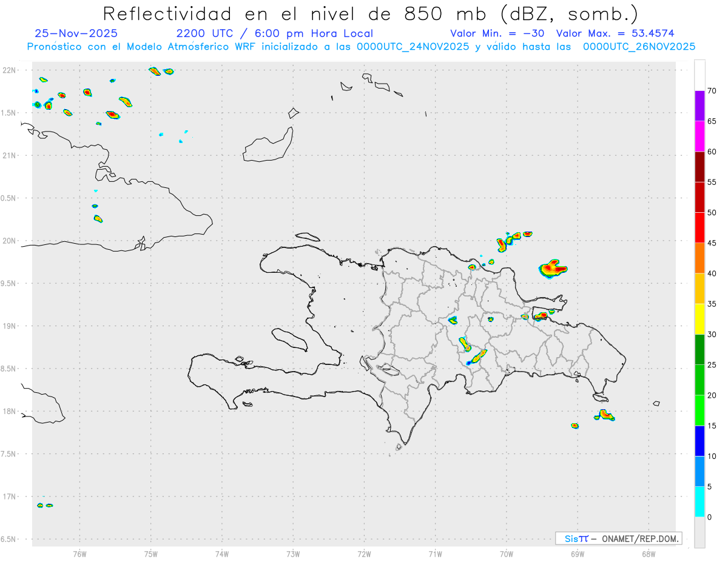Click the latitude label '18N'
Image resolution: width=728 pixels, height=562 pixels.
[10, 412]
